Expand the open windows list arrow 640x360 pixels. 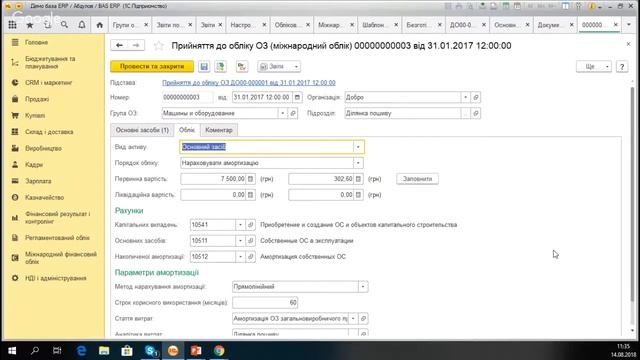tap(629, 25)
